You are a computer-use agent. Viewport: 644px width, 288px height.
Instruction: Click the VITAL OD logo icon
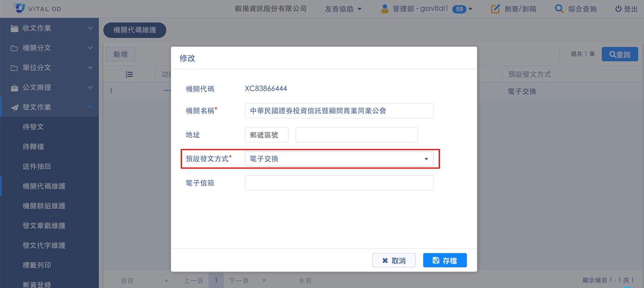coord(19,8)
